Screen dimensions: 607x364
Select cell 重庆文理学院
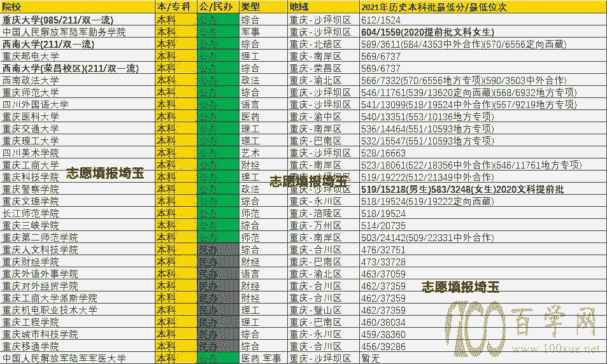(x=78, y=201)
